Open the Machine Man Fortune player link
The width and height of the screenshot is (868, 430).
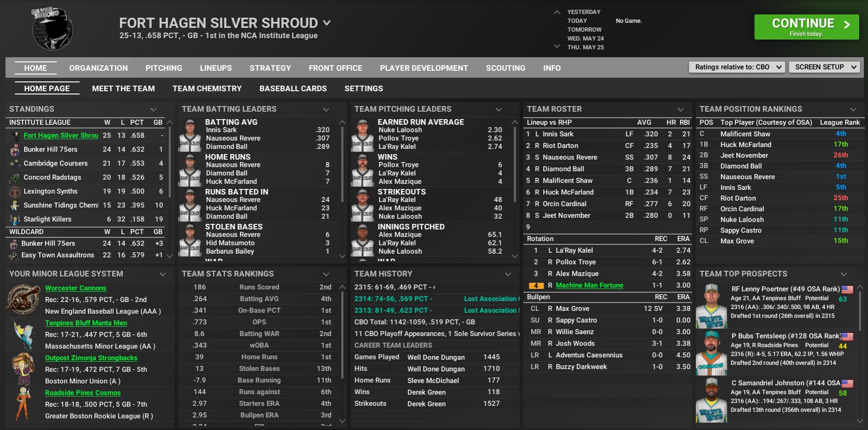[x=589, y=285]
